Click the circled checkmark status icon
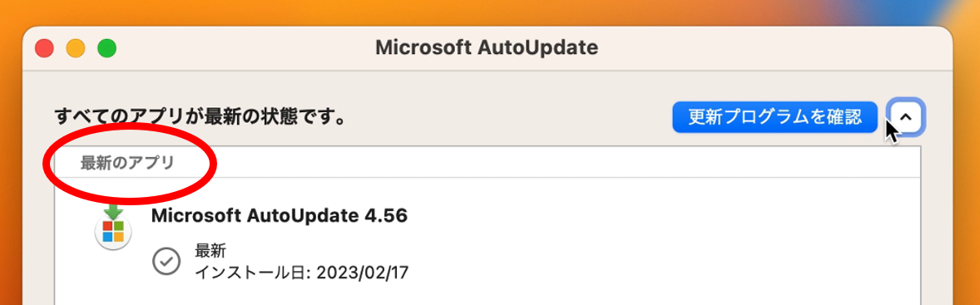This screenshot has height=305, width=980. [166, 262]
